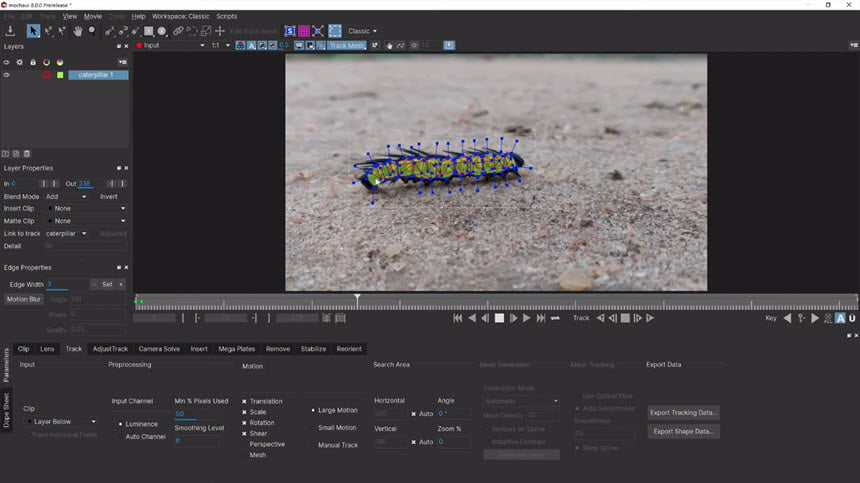
Task: Go to next keyframe arrow
Action: 815,318
